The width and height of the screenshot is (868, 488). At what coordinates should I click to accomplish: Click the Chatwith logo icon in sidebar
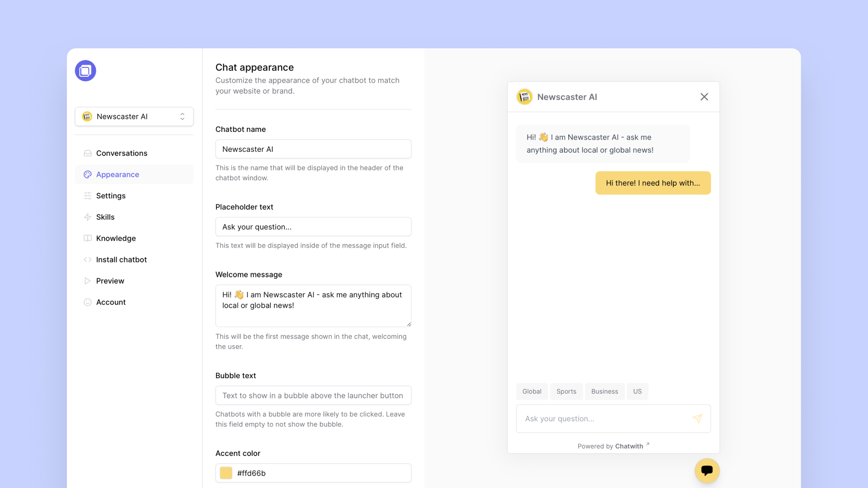[x=85, y=71]
